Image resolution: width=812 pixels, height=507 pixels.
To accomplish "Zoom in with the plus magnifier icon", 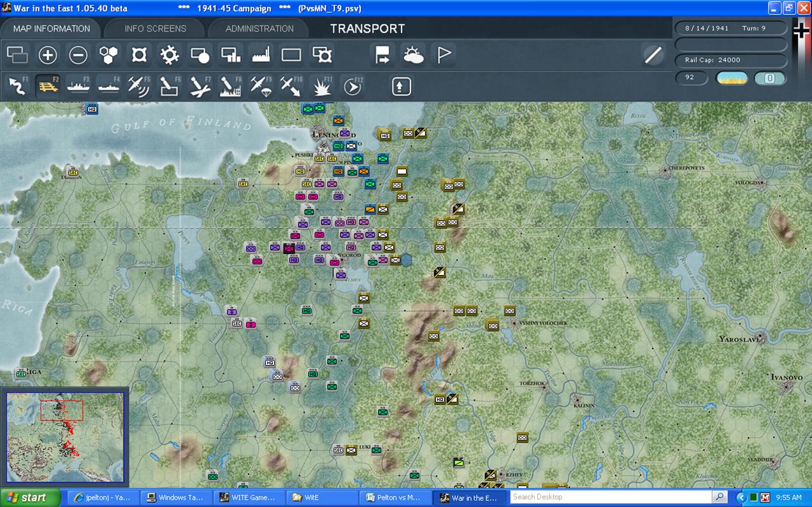I will pyautogui.click(x=48, y=55).
